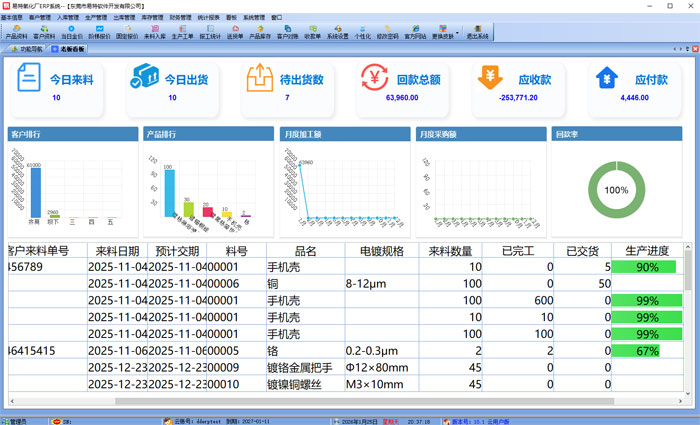Click the 产品库存 toolbar icon
Image resolution: width=700 pixels, height=425 pixels.
tap(259, 32)
